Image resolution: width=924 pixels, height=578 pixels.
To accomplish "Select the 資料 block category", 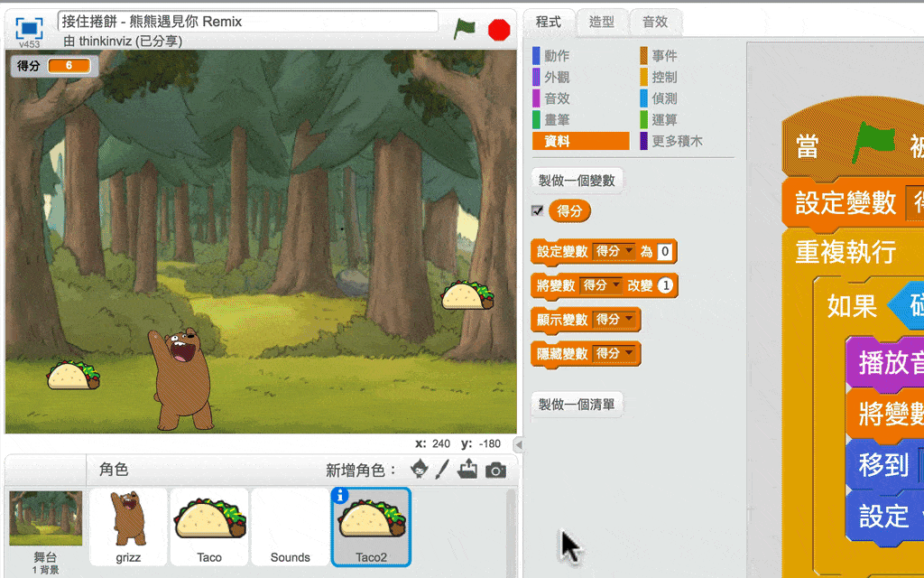I will (x=580, y=141).
